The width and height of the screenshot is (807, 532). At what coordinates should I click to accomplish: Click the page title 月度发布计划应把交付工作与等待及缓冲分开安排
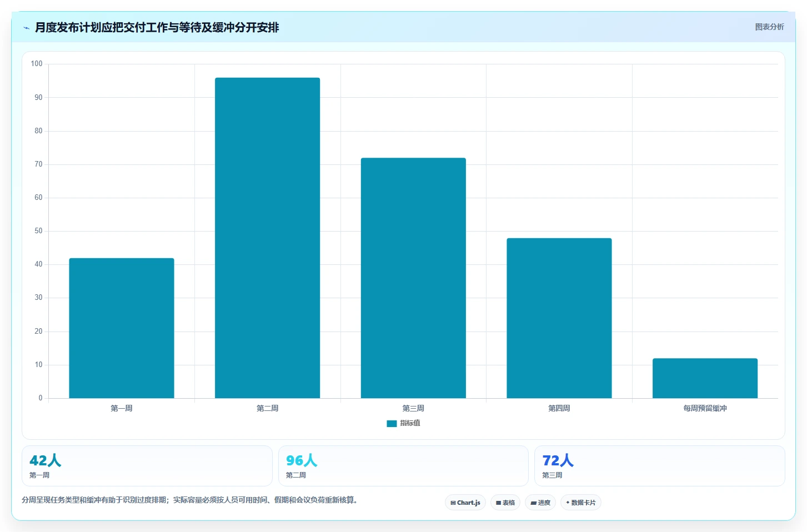tap(157, 27)
